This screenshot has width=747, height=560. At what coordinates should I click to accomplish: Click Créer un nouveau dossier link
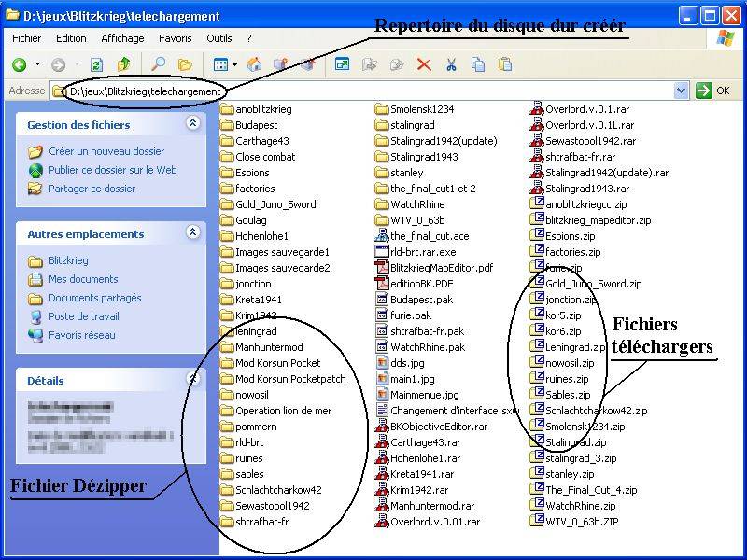(x=106, y=151)
